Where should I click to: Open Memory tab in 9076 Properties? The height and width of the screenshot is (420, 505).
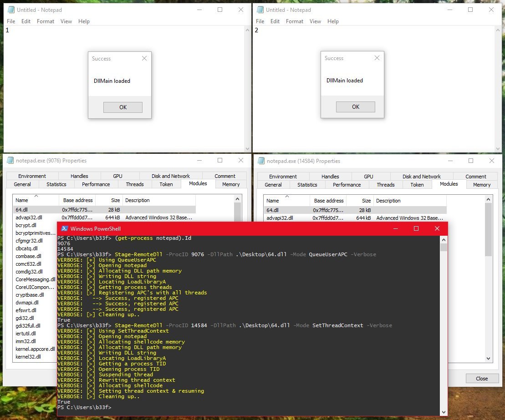231,184
